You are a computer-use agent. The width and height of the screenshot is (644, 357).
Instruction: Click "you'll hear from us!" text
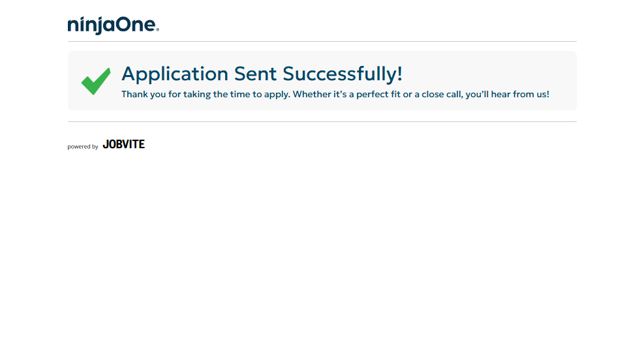(x=507, y=94)
